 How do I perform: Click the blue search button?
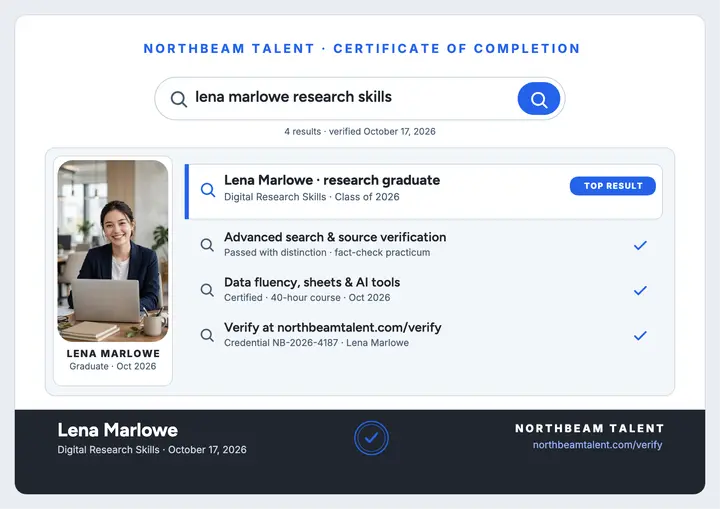(x=539, y=99)
